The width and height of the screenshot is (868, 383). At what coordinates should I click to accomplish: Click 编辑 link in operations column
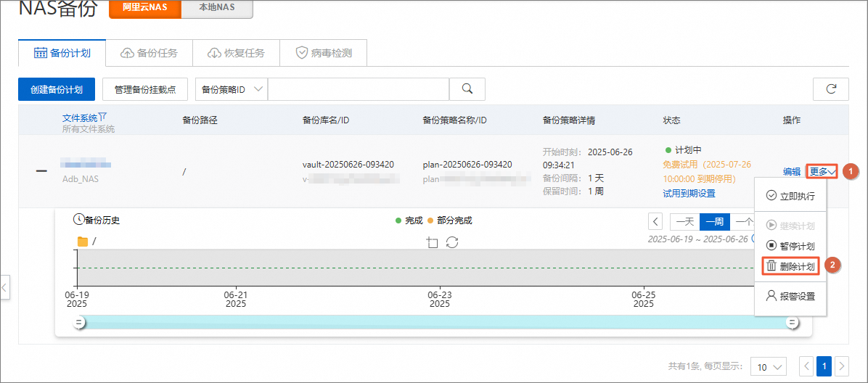pyautogui.click(x=792, y=172)
